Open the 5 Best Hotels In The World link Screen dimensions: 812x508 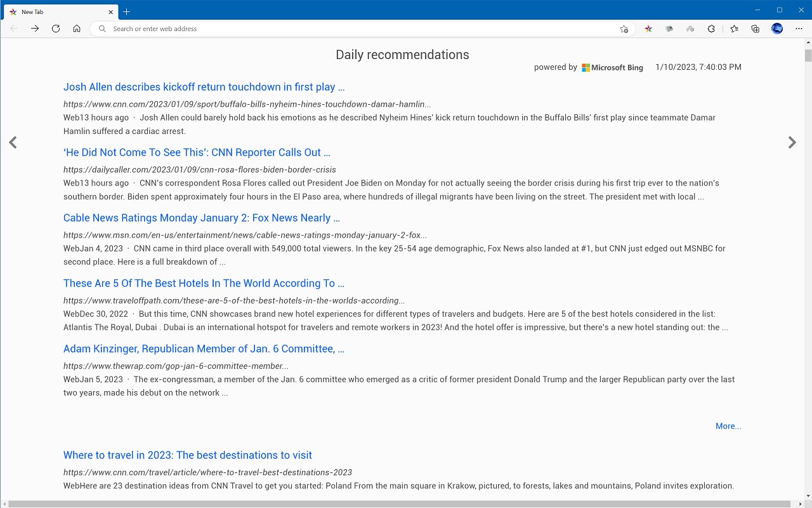pyautogui.click(x=204, y=283)
